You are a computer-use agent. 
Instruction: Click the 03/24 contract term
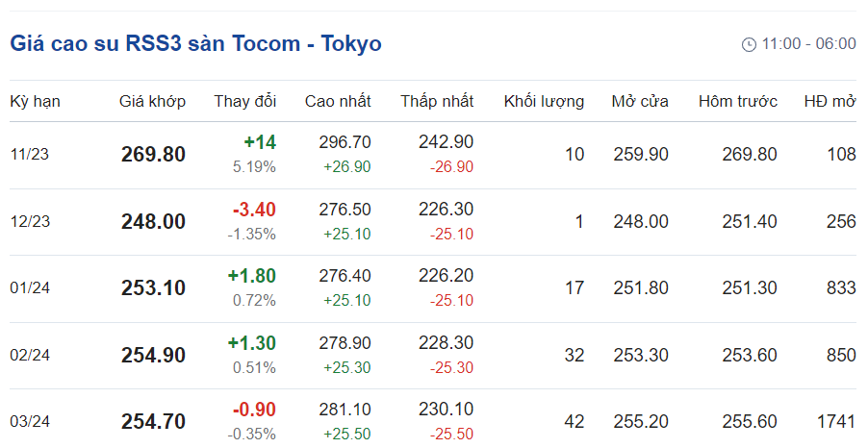[x=30, y=422]
